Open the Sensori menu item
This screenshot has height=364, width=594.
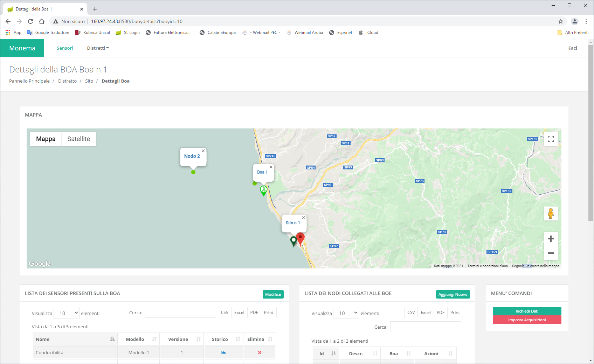coord(65,48)
